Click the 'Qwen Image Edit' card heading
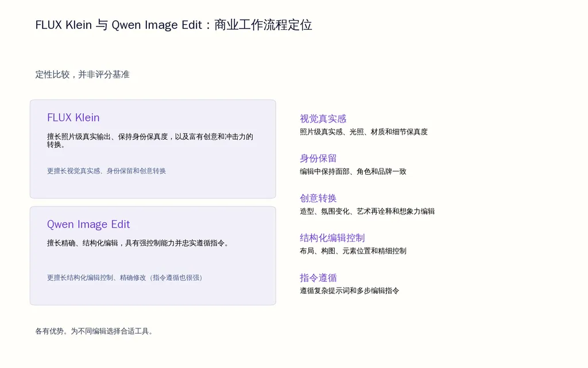This screenshot has width=588, height=368. (x=88, y=224)
